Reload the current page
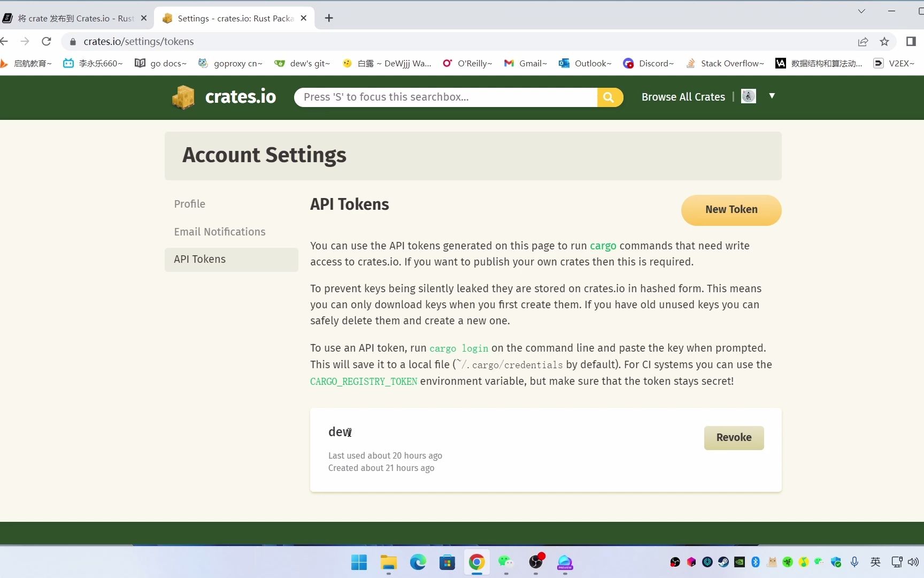Screen dimensions: 924x578 [47, 41]
